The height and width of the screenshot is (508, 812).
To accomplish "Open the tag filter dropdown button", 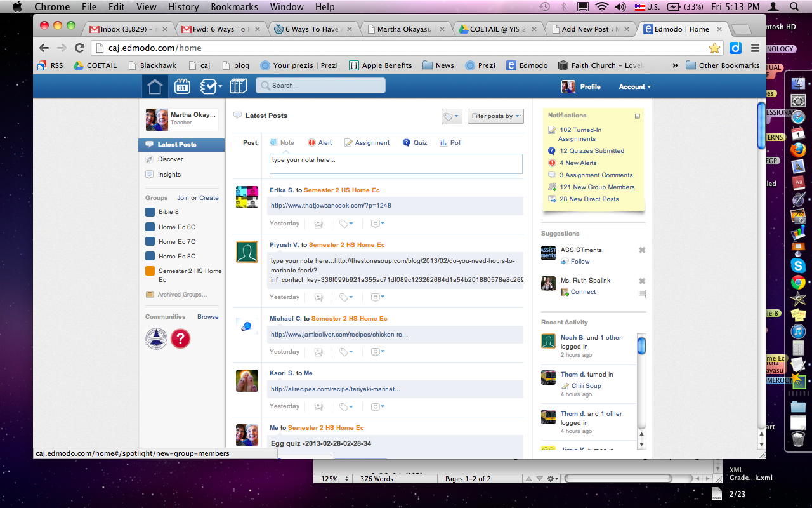I will point(452,116).
